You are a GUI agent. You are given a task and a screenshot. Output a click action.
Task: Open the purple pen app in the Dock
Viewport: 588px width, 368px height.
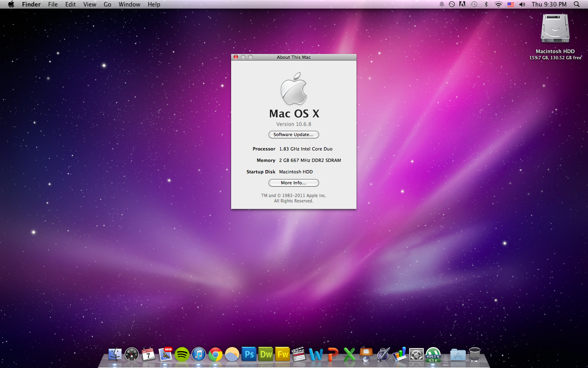point(383,354)
